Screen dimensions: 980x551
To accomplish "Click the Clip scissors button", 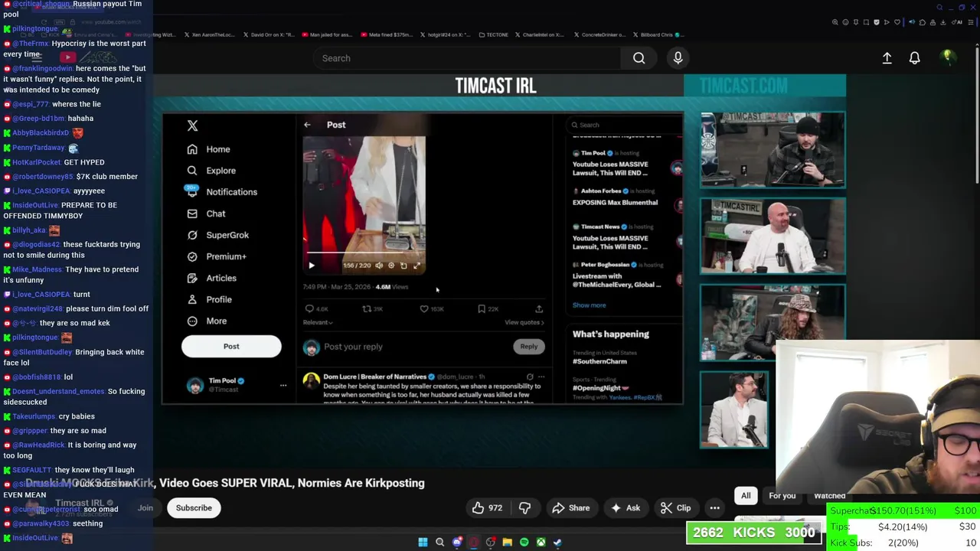I will click(x=675, y=508).
